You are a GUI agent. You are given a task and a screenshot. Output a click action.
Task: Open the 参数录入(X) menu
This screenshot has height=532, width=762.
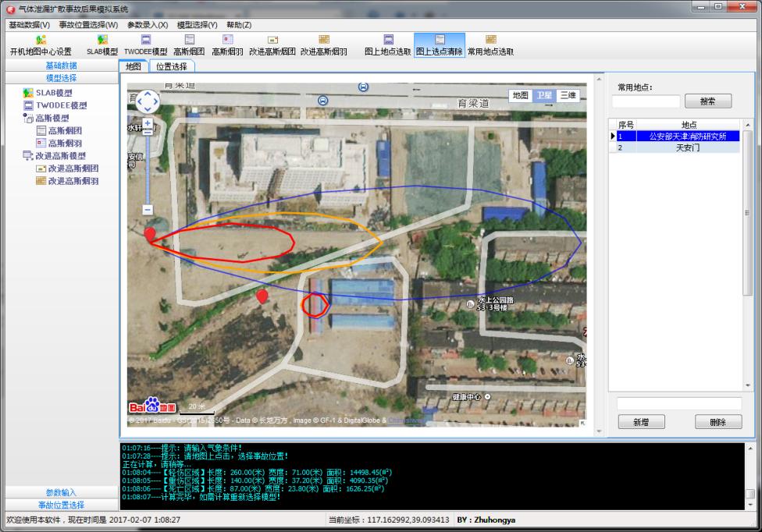[x=148, y=25]
